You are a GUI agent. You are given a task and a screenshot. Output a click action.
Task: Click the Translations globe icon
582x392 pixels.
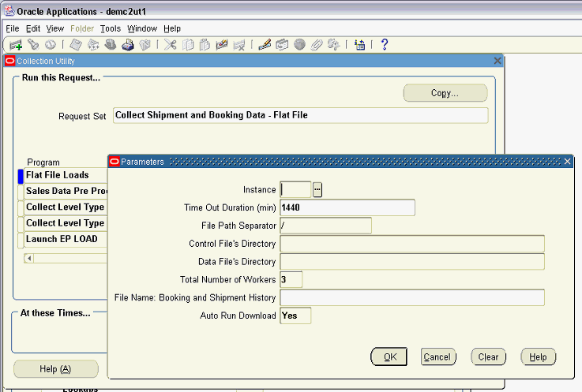click(x=299, y=45)
